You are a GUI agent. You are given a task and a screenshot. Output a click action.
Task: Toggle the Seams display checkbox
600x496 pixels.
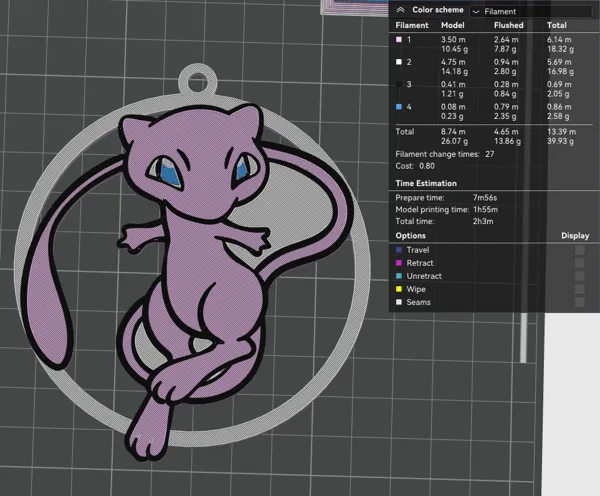tap(580, 302)
